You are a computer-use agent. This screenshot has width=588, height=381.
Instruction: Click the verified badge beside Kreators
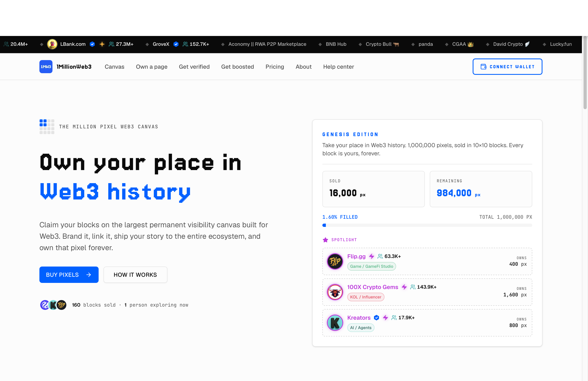[x=376, y=318]
